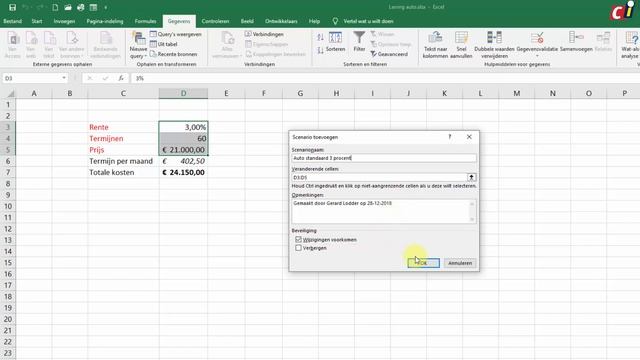Check the Verbergen checkbox
The width and height of the screenshot is (640, 360).
pyautogui.click(x=298, y=248)
